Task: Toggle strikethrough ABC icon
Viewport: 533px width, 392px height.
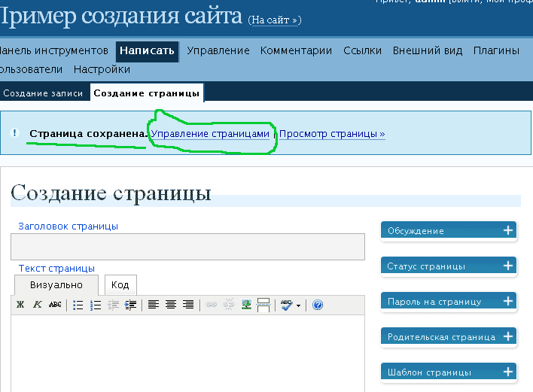Action: (x=55, y=305)
